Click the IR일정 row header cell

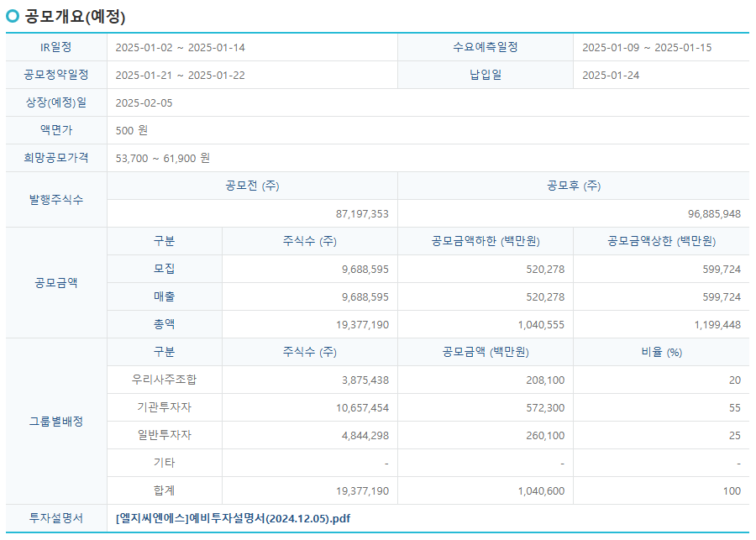click(55, 48)
